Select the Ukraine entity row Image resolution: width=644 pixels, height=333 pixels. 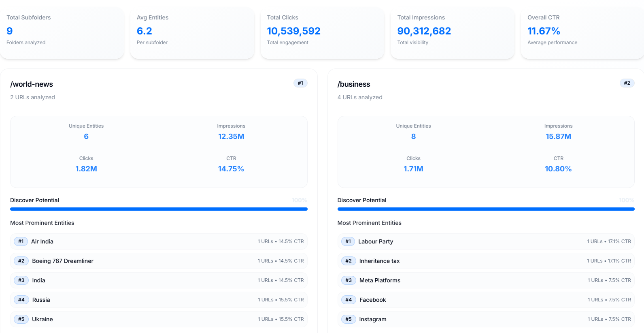pyautogui.click(x=159, y=319)
